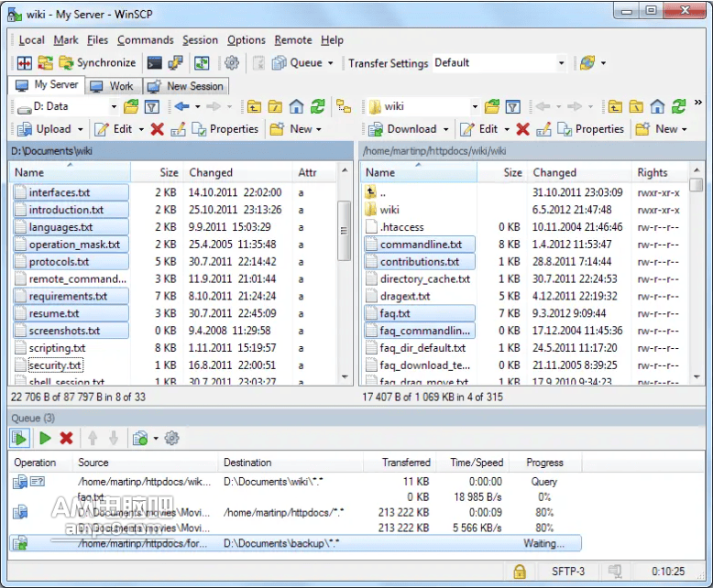Click local panel filter icon

(x=152, y=107)
